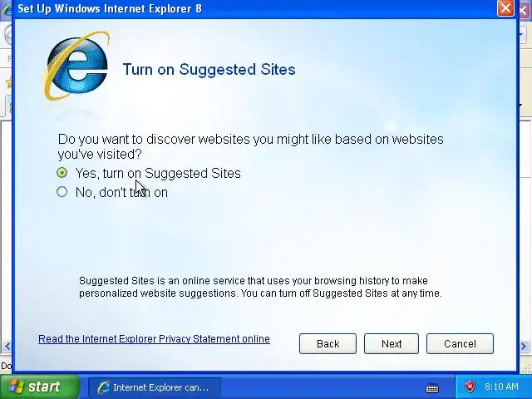Go Back to the previous setup page
532x399 pixels.
328,343
